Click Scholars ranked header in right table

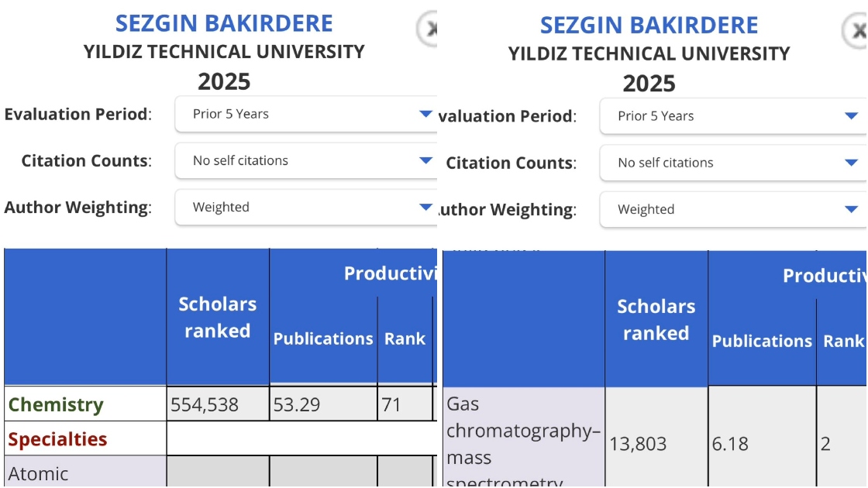[x=656, y=320]
